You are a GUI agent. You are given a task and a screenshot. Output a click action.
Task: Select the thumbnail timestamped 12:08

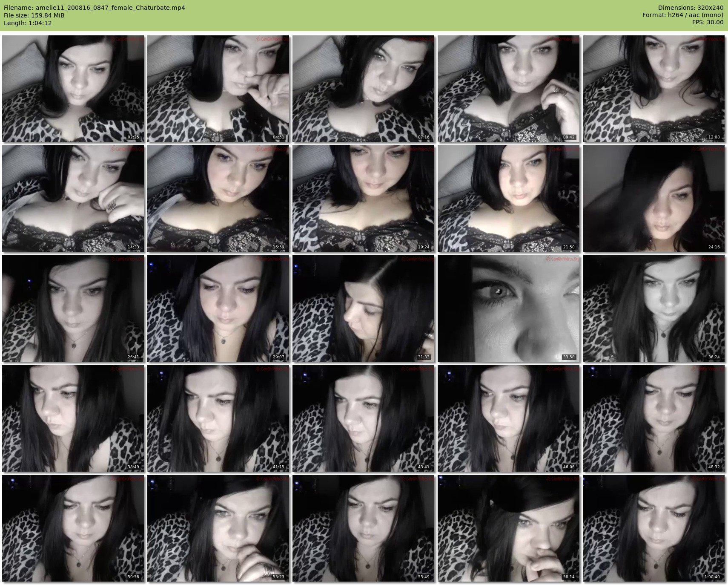click(653, 89)
